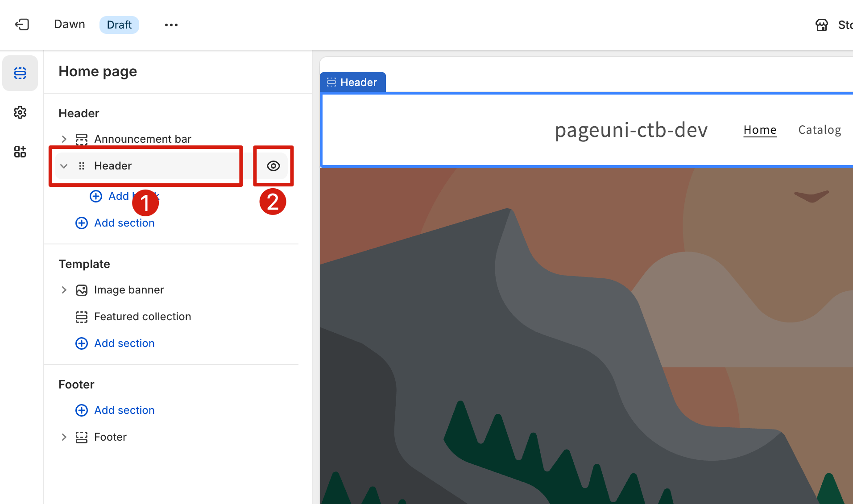The width and height of the screenshot is (853, 504).
Task: Select Image banner in the Template list
Action: coord(129,290)
